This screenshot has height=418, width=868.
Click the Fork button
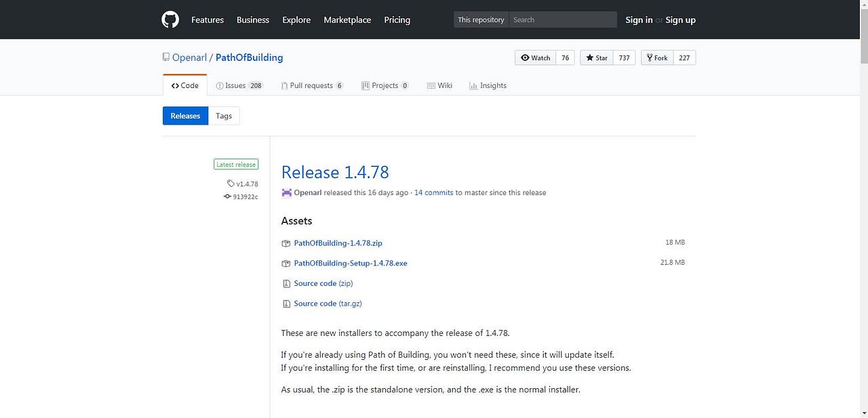pos(657,58)
